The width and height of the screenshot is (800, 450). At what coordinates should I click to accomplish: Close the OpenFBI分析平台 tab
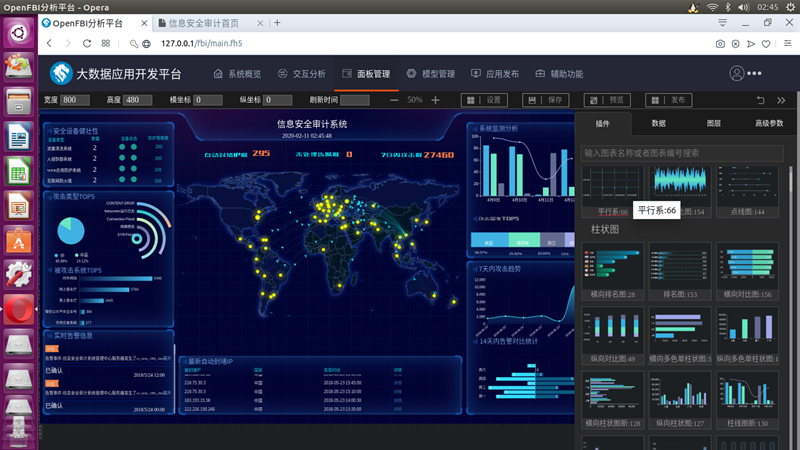point(144,23)
